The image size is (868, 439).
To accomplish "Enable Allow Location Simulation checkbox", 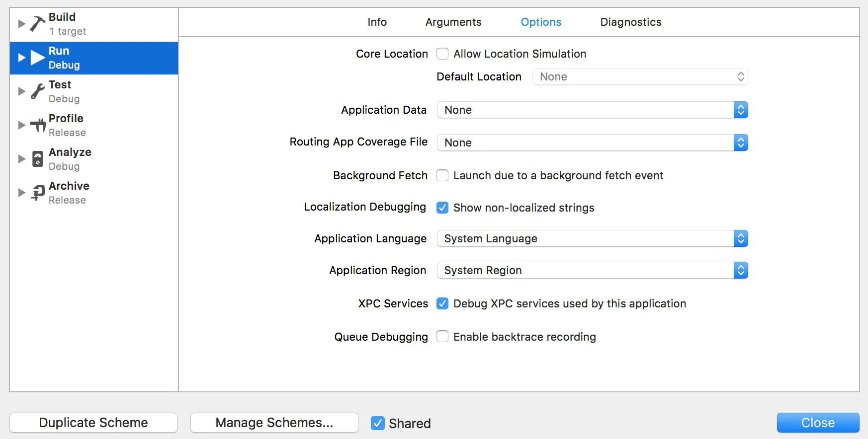I will pyautogui.click(x=442, y=54).
